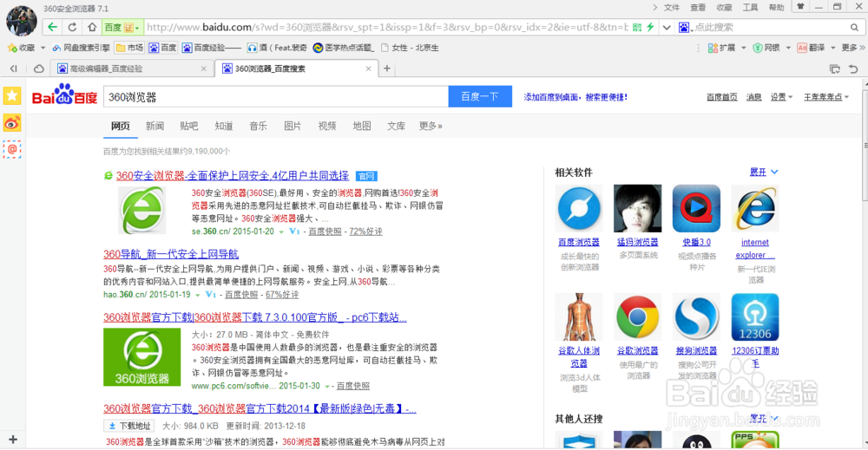
Task: Click the QR code icon in address bar
Action: (637, 27)
